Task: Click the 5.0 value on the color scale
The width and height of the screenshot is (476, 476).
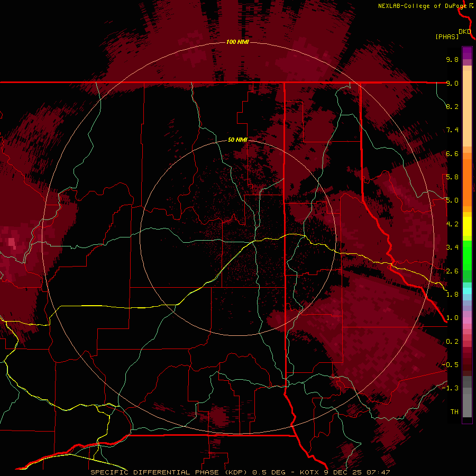Action: [452, 200]
